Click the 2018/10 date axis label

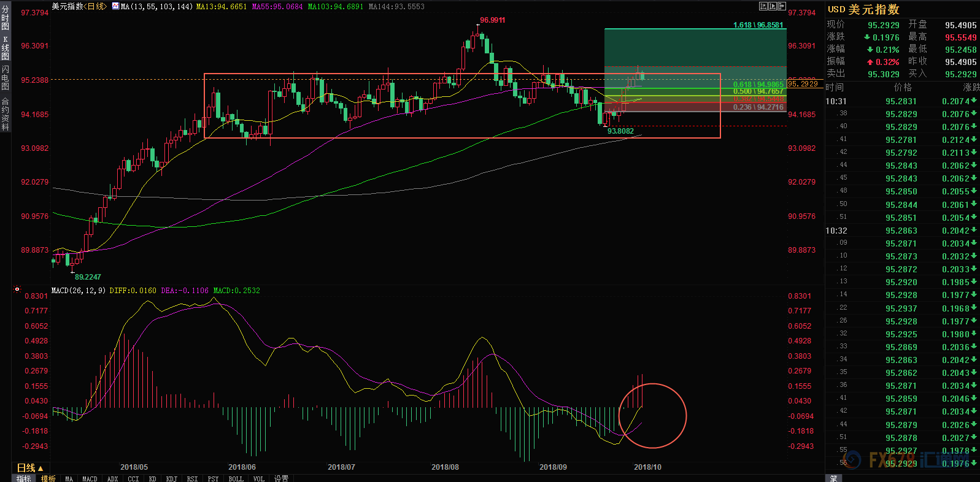tap(647, 467)
